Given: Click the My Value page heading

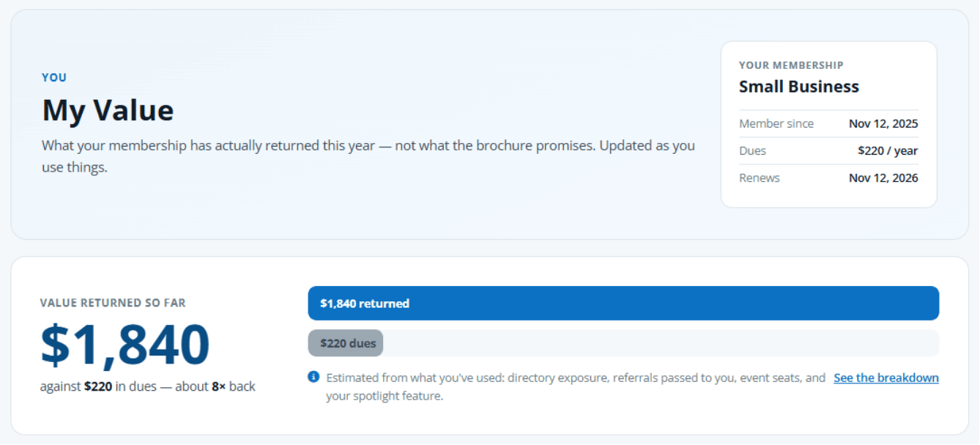Looking at the screenshot, I should click(x=108, y=110).
